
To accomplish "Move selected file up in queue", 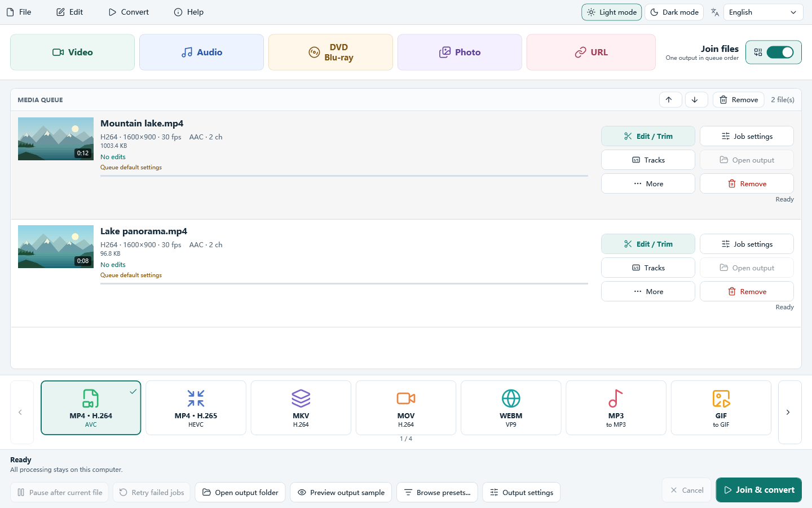I will 670,100.
